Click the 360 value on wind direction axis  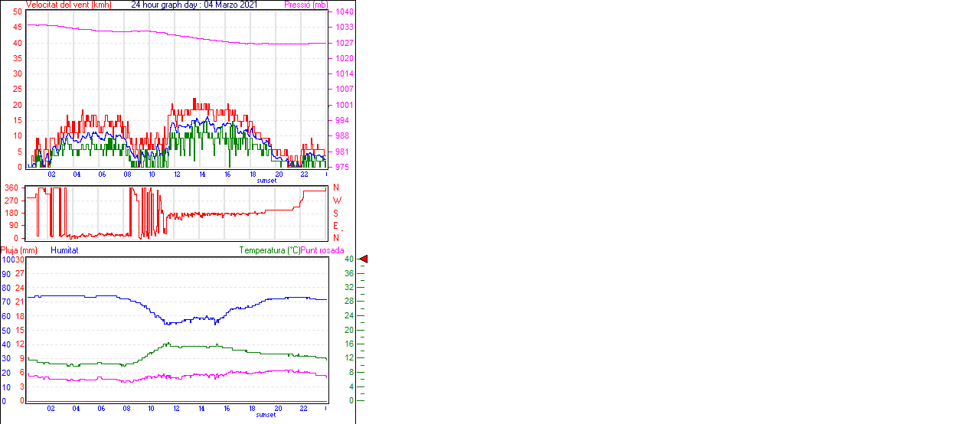11,188
